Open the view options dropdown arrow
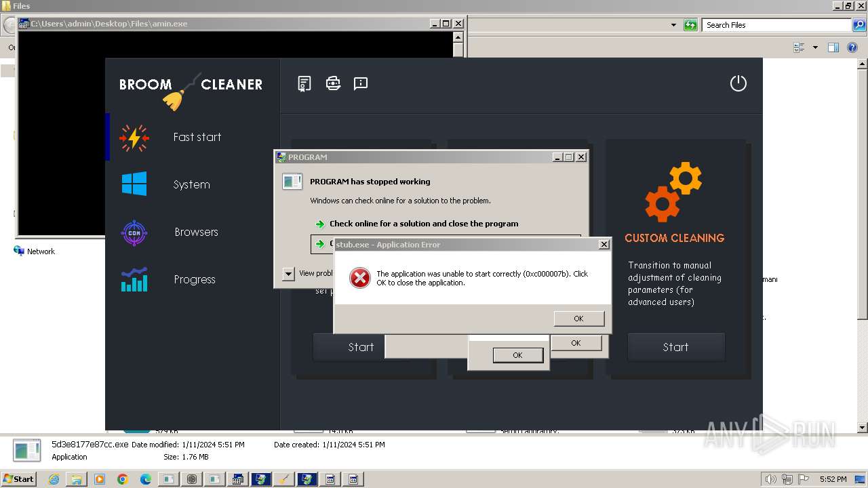 (x=815, y=47)
